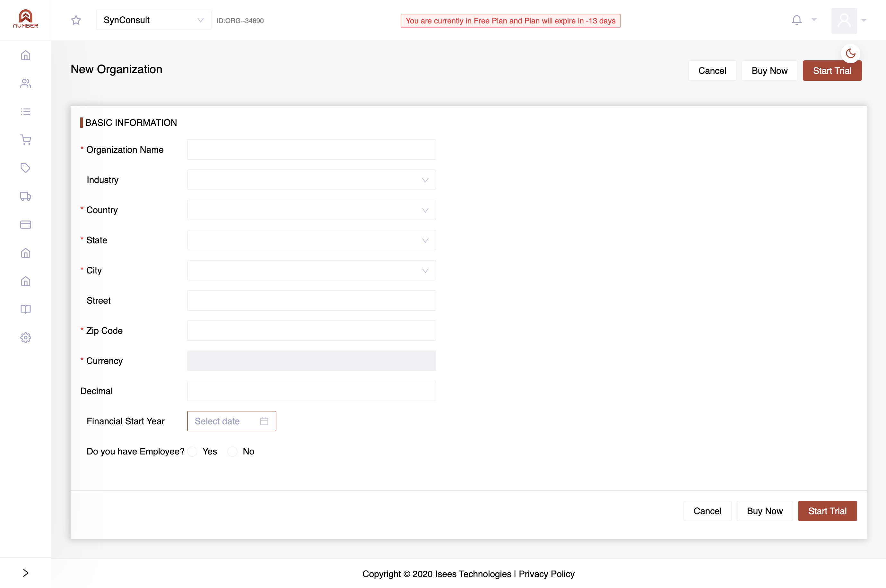Open the Country dropdown

coord(312,210)
